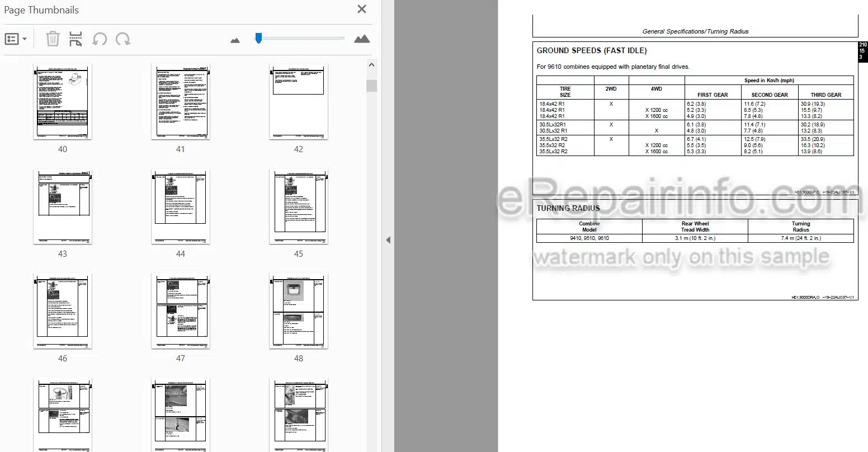Click the '4WD' column header

(x=657, y=88)
